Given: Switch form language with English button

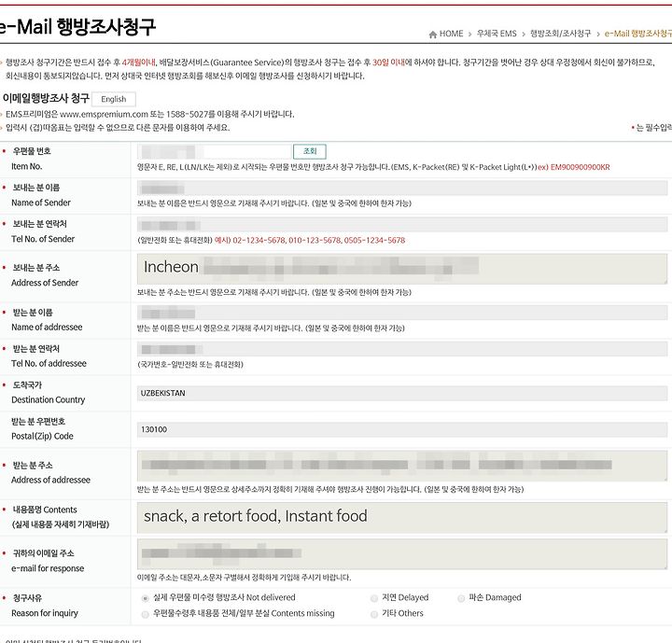Looking at the screenshot, I should pos(114,99).
